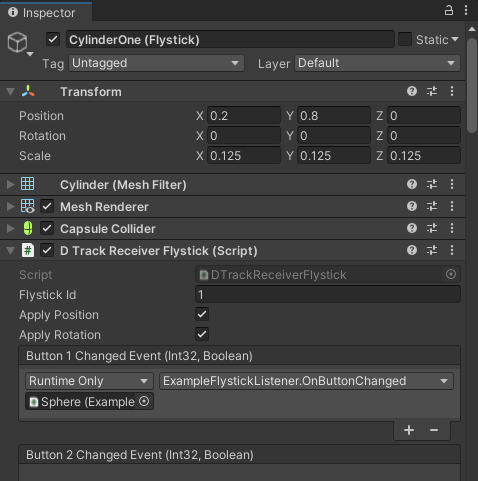Click Rotation X field
Screen dimensions: 478x481
(244, 136)
